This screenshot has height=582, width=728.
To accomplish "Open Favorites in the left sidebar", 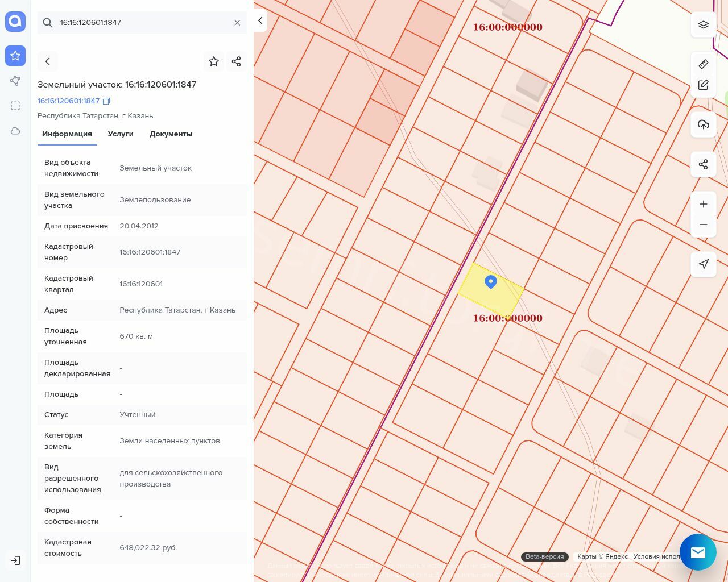I will click(x=15, y=56).
